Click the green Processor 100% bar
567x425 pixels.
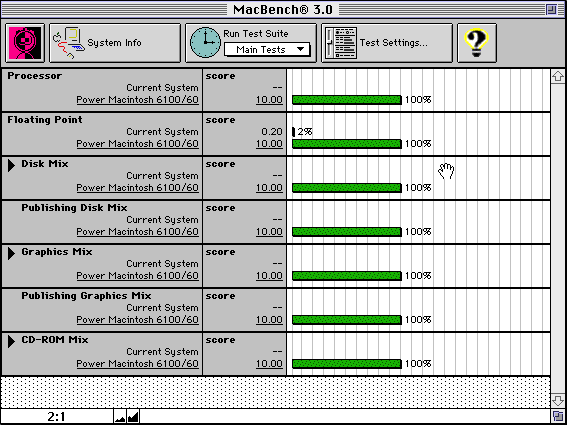(x=347, y=100)
